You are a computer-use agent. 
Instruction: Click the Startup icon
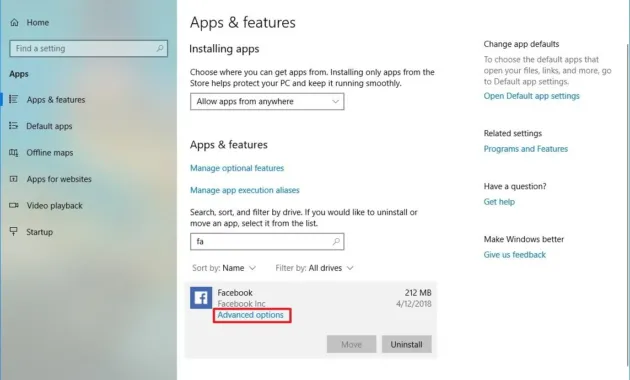[x=14, y=231]
